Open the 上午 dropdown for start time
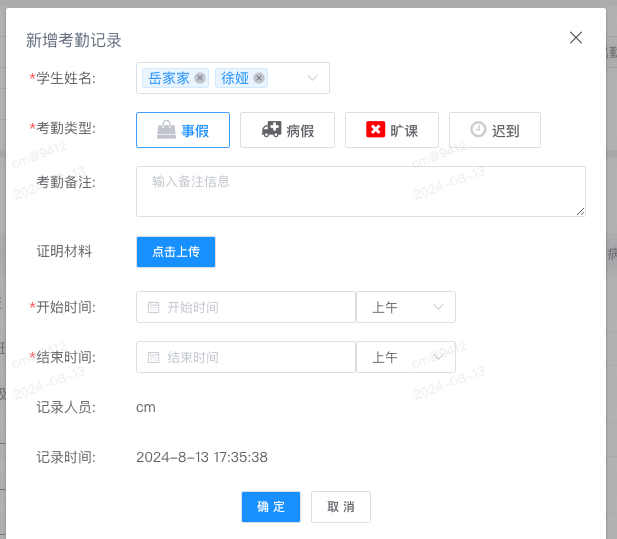Image resolution: width=617 pixels, height=539 pixels. point(406,307)
